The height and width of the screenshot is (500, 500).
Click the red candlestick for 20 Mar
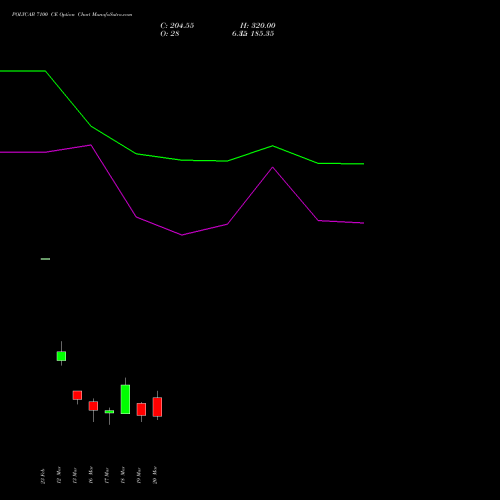tap(157, 407)
